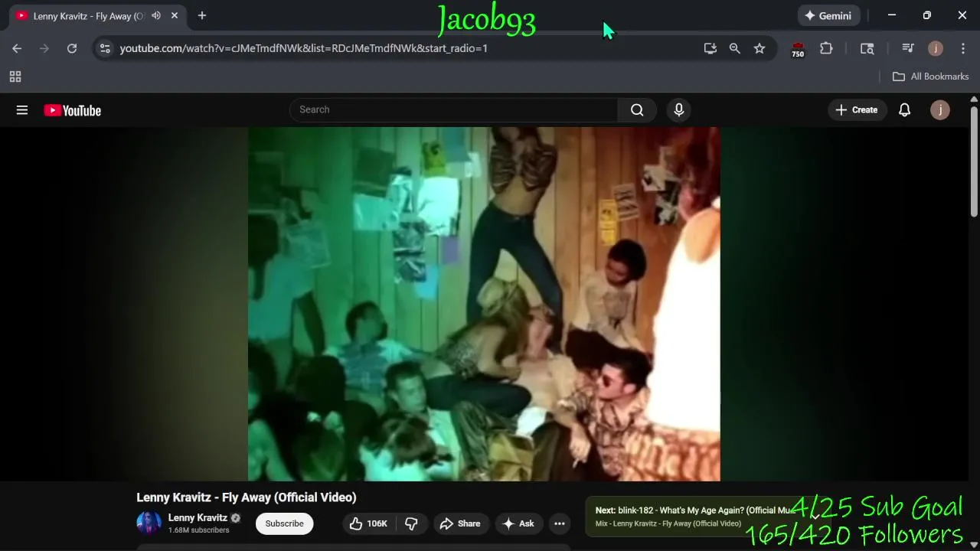Open the zoom magnifier icon in the address bar
This screenshot has height=551, width=980.
pos(735,48)
